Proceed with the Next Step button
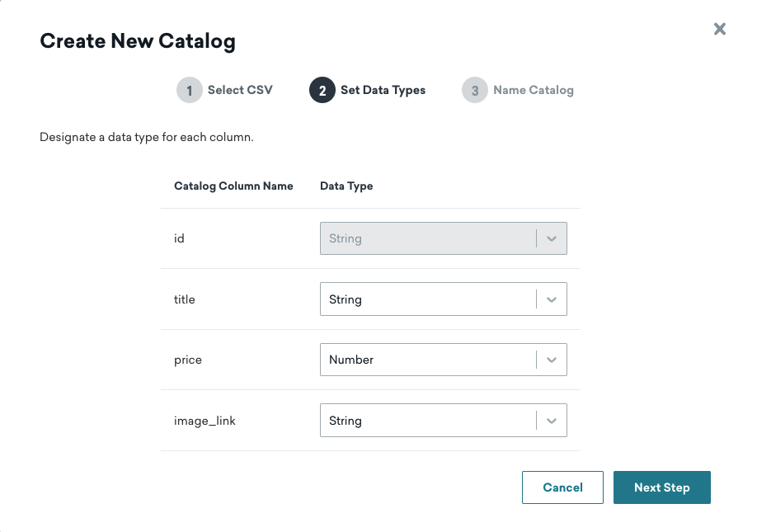The width and height of the screenshot is (757, 532). click(x=661, y=487)
